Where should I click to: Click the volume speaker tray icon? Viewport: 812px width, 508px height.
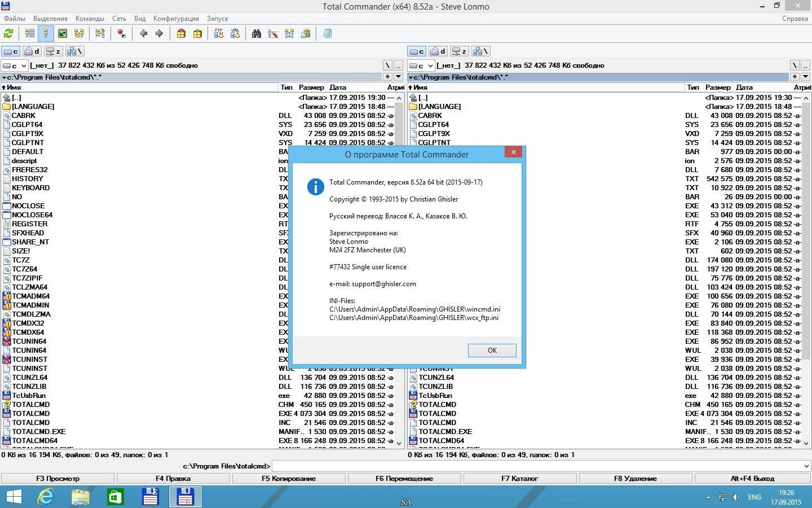736,497
